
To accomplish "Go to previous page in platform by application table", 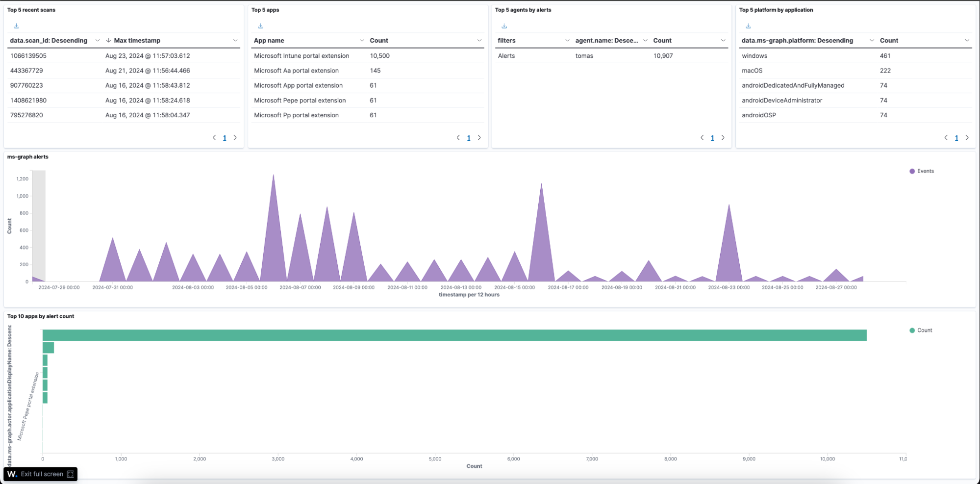I will click(x=946, y=138).
